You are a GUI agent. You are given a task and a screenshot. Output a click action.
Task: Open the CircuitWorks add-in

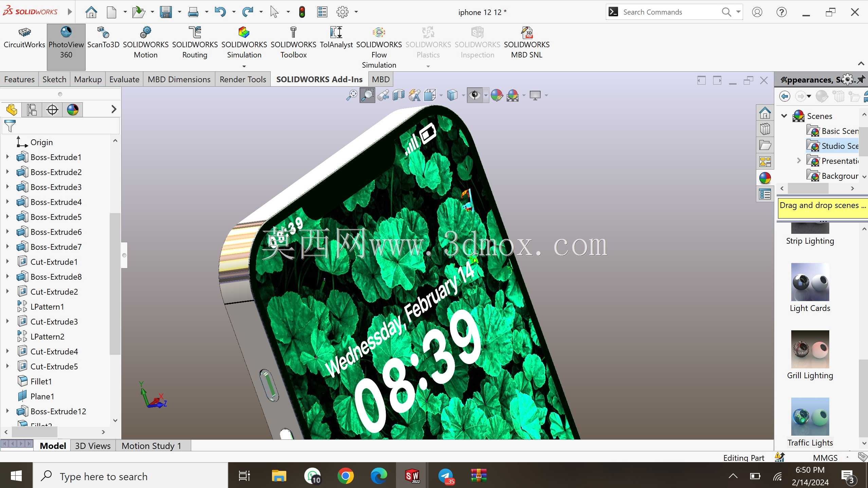tap(24, 38)
